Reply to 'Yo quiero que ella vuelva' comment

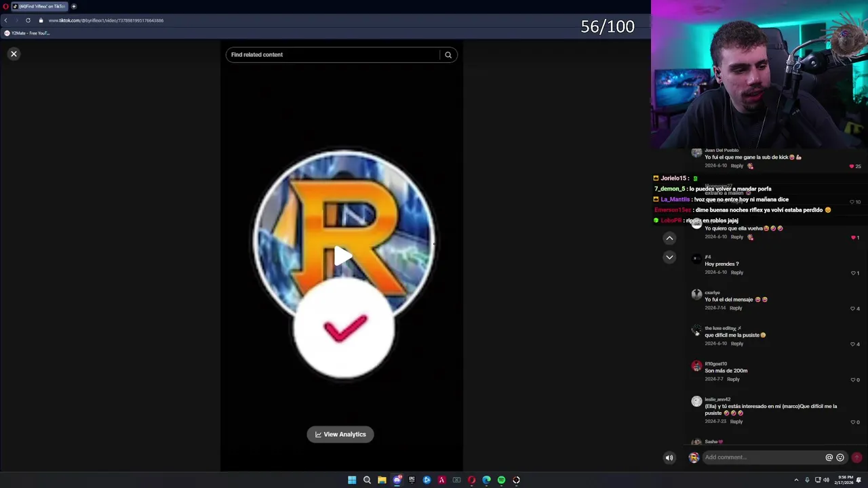tap(737, 237)
